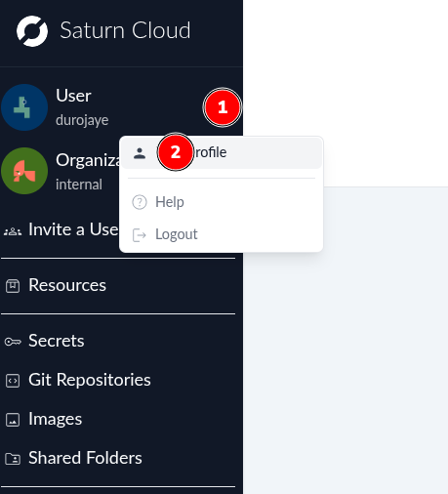Click the Invite a User people icon

[x=13, y=231]
